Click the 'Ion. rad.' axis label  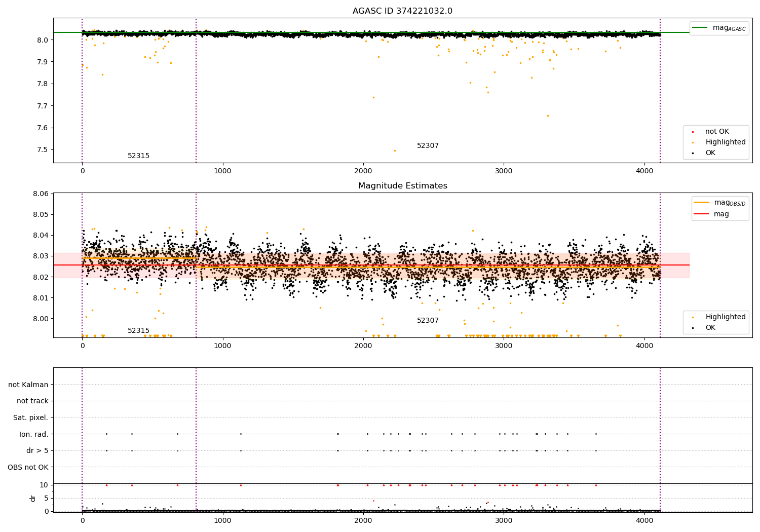34,434
